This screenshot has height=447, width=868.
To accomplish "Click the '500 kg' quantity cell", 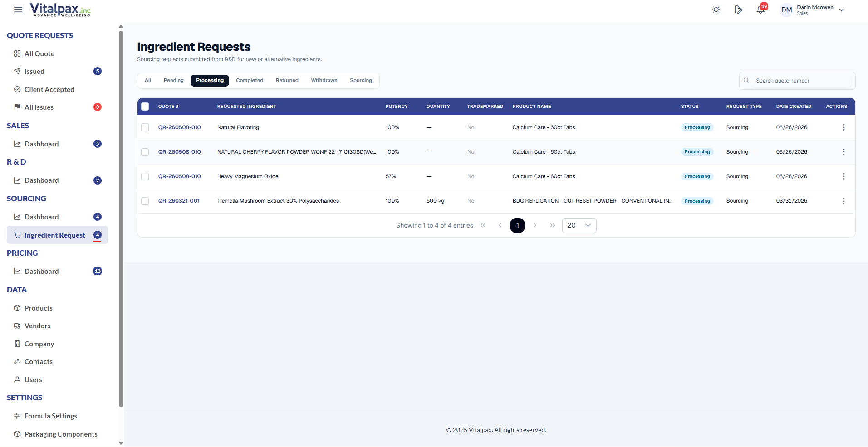I will (435, 201).
